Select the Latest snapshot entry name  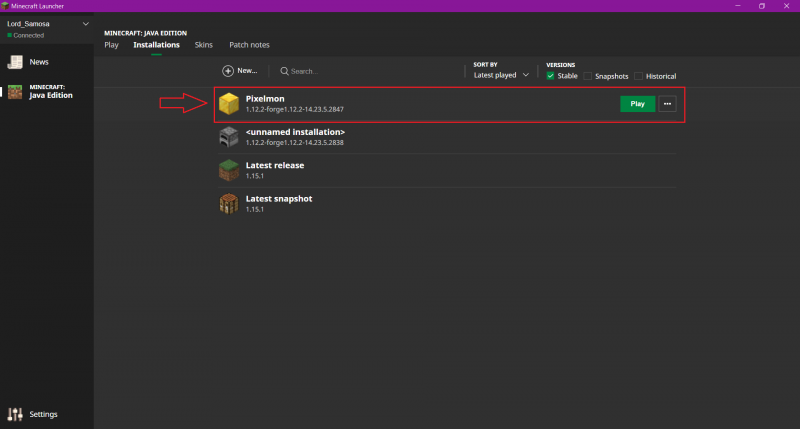[279, 199]
